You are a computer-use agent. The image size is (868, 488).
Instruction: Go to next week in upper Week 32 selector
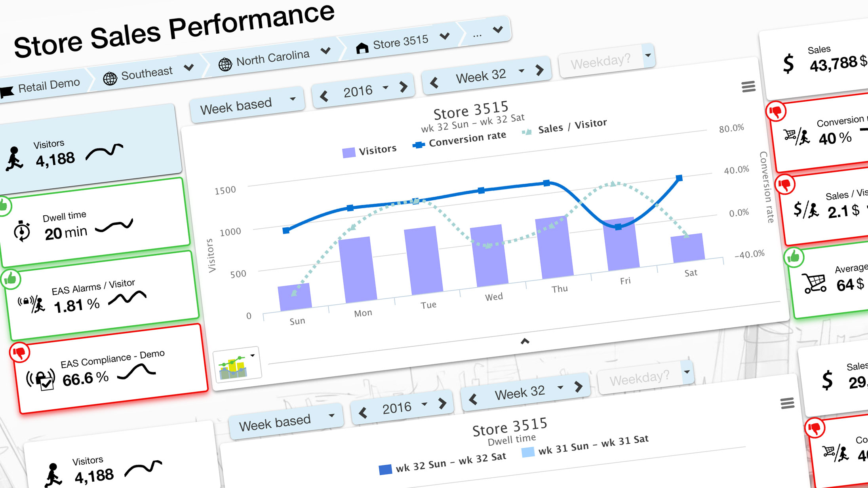pos(539,70)
